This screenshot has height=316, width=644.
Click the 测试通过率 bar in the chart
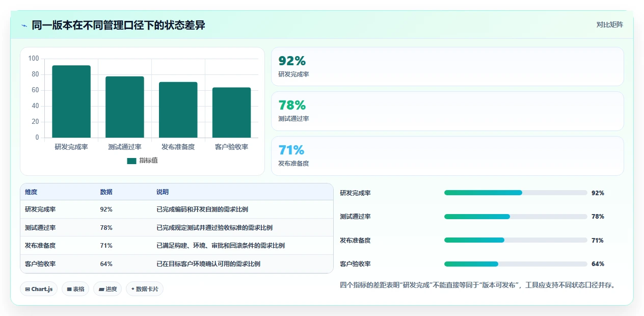click(x=125, y=107)
